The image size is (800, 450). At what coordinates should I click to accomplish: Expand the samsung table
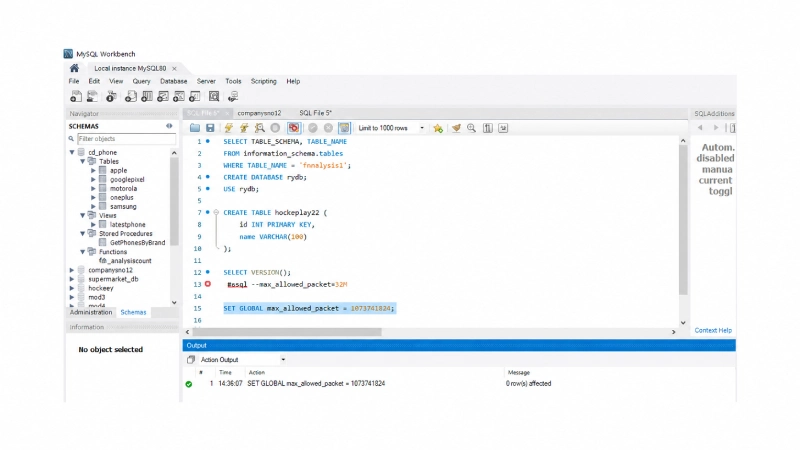click(93, 207)
